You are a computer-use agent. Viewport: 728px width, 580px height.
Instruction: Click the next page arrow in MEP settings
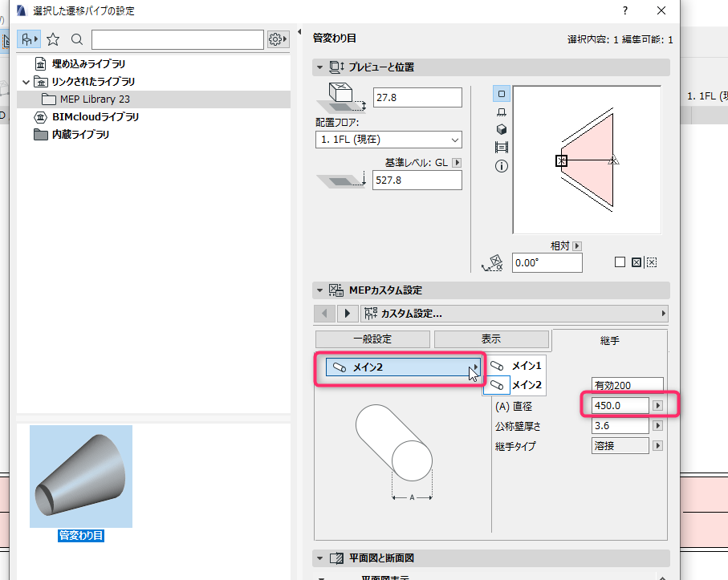348,314
